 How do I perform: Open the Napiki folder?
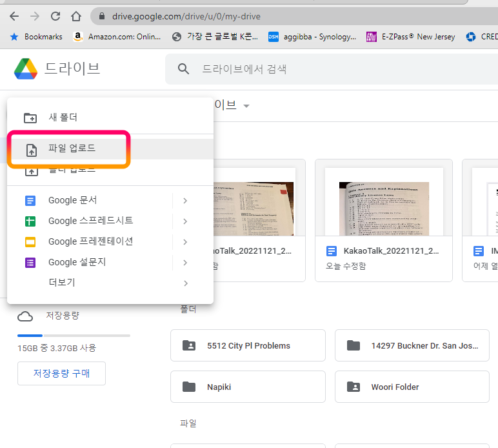click(248, 387)
